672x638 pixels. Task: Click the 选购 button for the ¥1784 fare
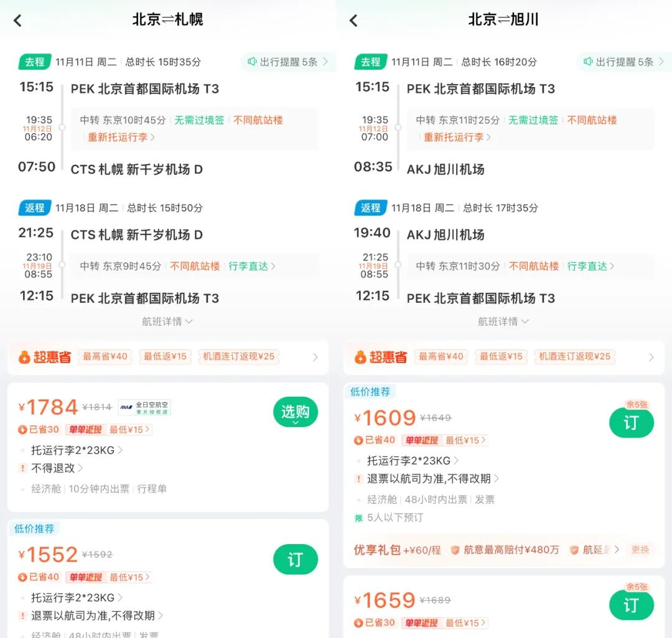click(296, 412)
